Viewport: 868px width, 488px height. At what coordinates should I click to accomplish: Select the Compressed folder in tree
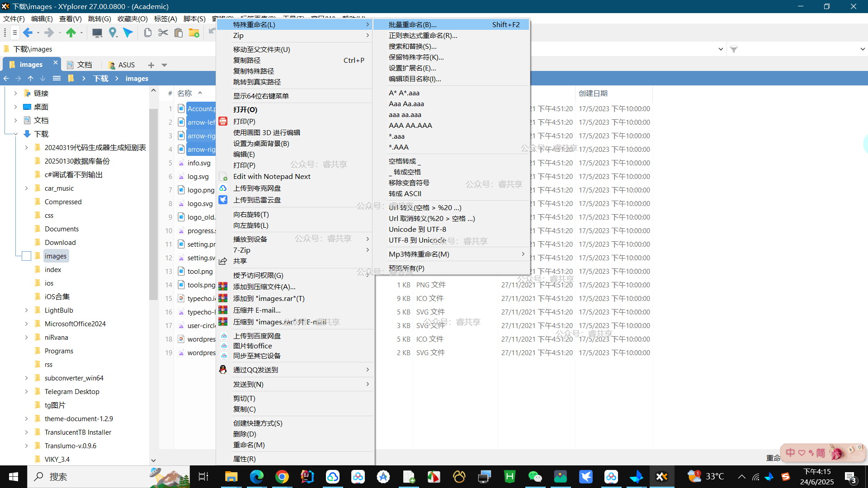click(x=63, y=202)
